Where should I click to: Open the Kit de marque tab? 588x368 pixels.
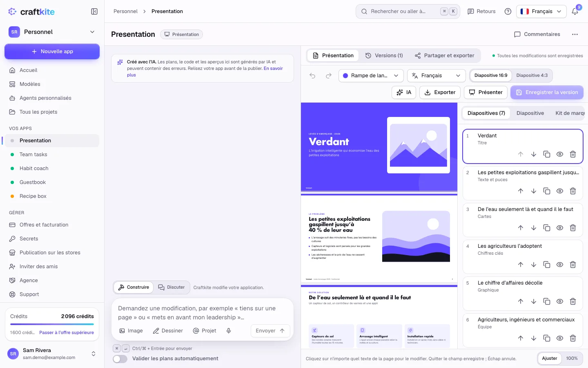pos(570,113)
